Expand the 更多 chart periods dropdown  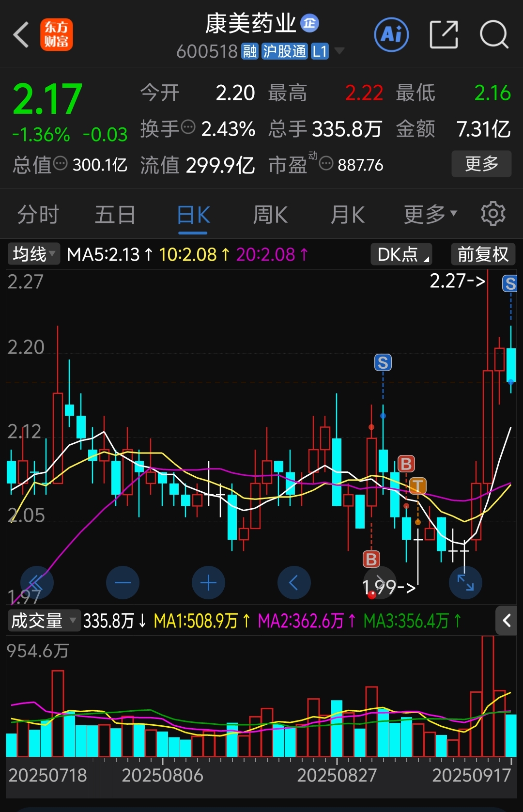(430, 215)
